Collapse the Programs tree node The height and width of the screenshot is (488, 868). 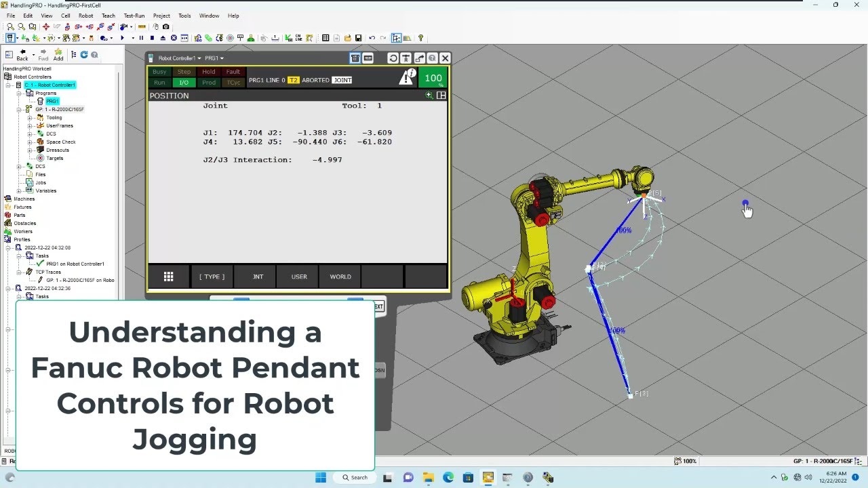click(19, 93)
